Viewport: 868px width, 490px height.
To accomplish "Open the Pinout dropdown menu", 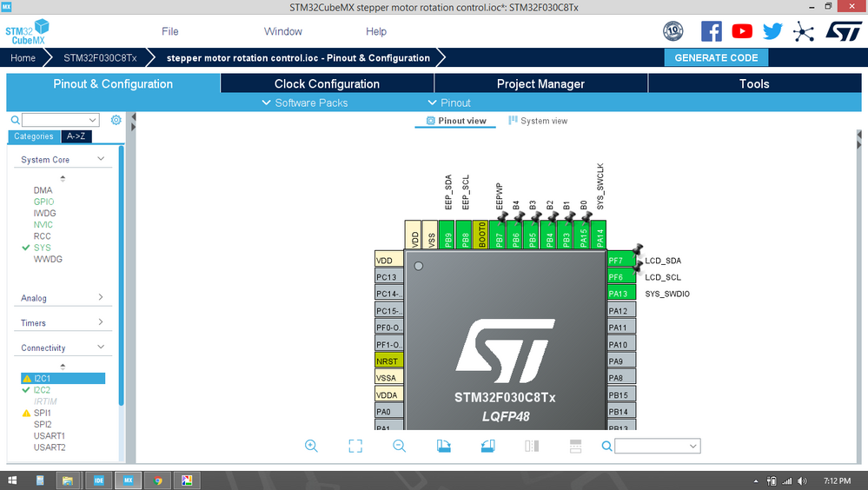I will (x=449, y=103).
